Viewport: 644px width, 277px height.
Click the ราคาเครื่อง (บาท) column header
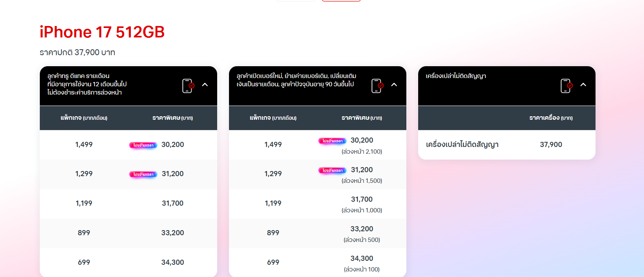pos(551,118)
